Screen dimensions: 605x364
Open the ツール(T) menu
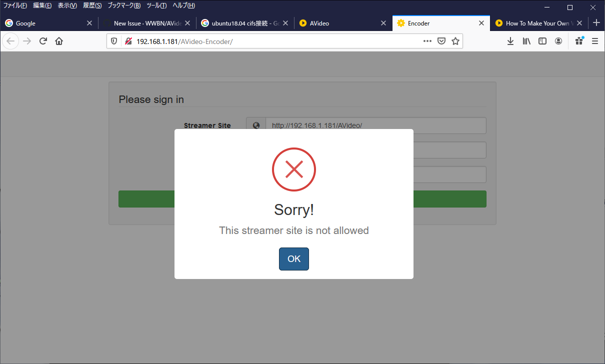156,5
